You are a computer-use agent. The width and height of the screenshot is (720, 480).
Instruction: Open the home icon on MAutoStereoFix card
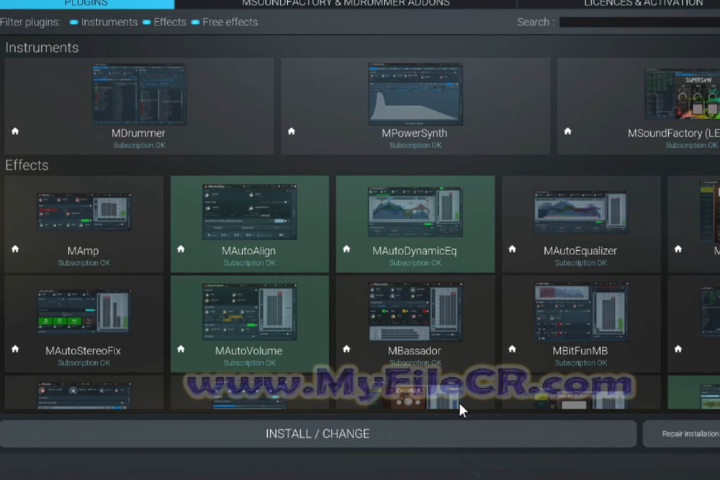[15, 349]
